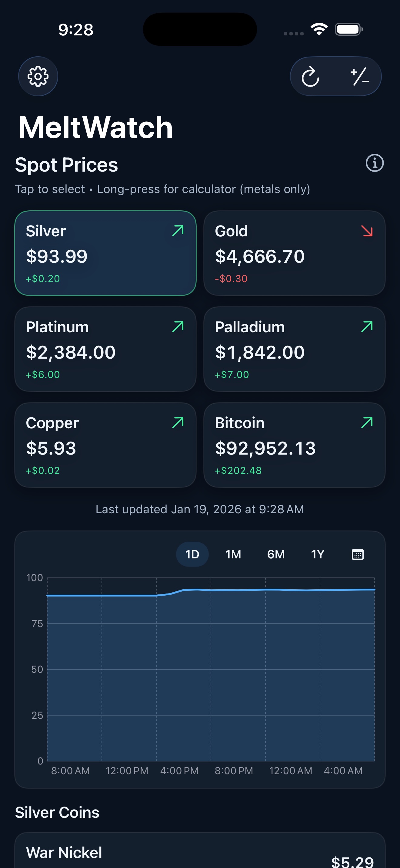The image size is (400, 868).
Task: Switch chart to the 1M range
Action: click(233, 554)
